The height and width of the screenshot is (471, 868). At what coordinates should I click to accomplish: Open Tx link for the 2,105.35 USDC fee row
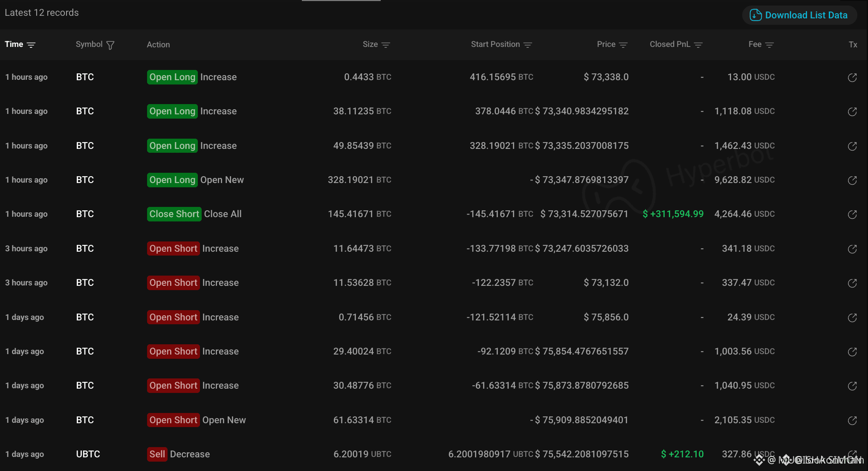click(x=852, y=420)
